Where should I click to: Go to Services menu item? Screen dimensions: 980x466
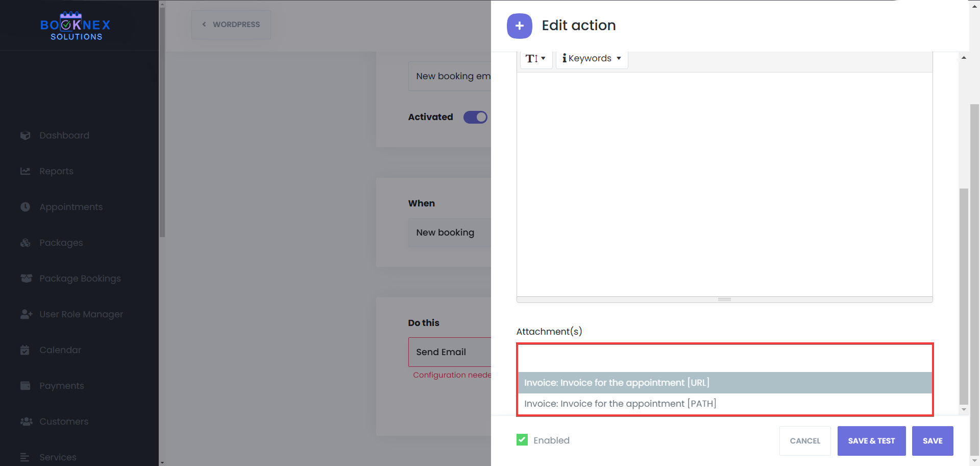[x=58, y=457]
